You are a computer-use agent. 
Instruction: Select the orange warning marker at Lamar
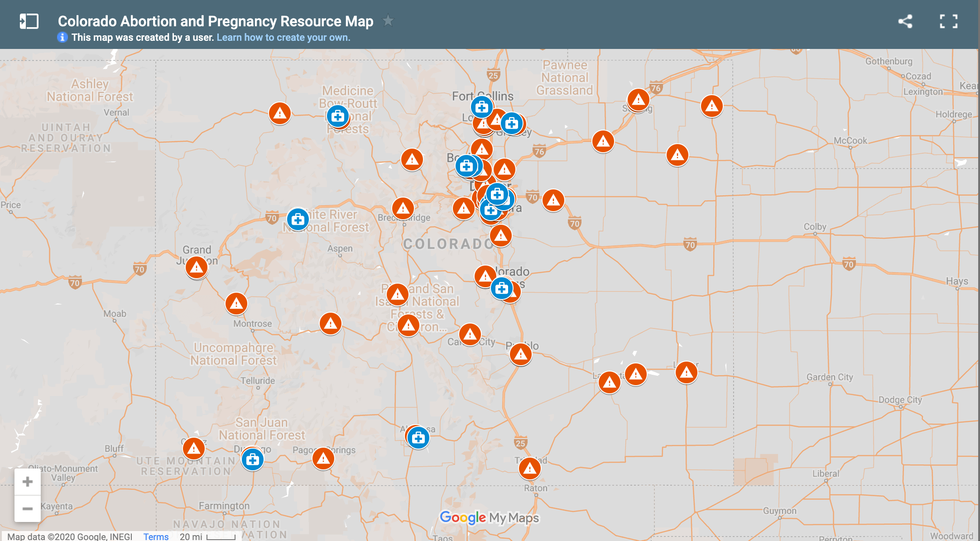[x=687, y=372]
